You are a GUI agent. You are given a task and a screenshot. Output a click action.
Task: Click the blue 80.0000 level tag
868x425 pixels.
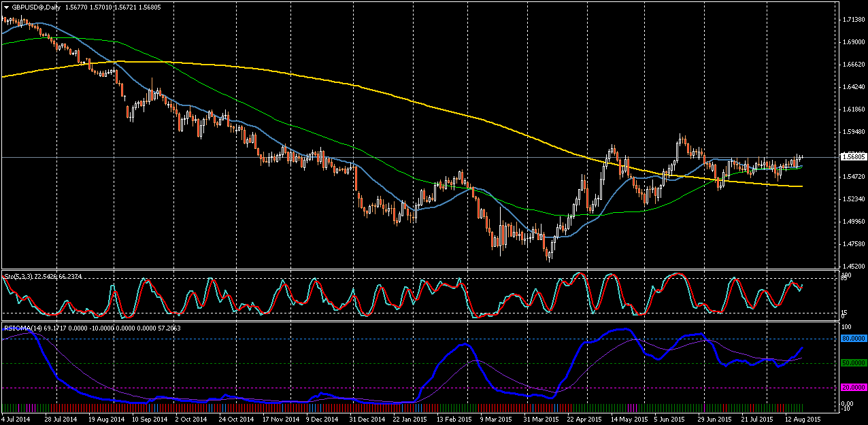click(x=854, y=338)
